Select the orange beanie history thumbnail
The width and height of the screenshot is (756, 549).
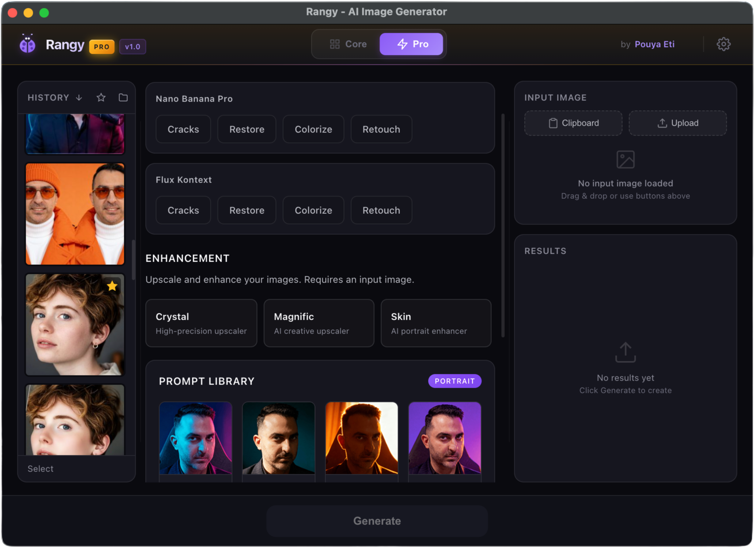(x=75, y=213)
